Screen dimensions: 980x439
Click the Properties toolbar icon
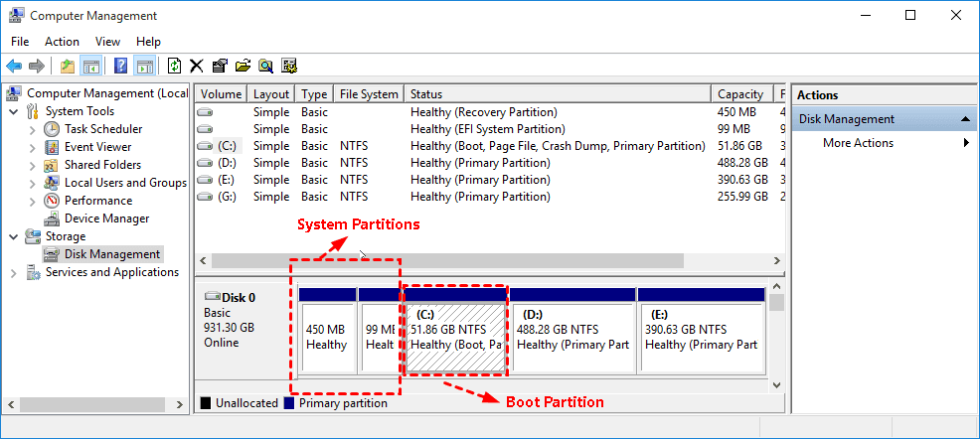(x=220, y=67)
